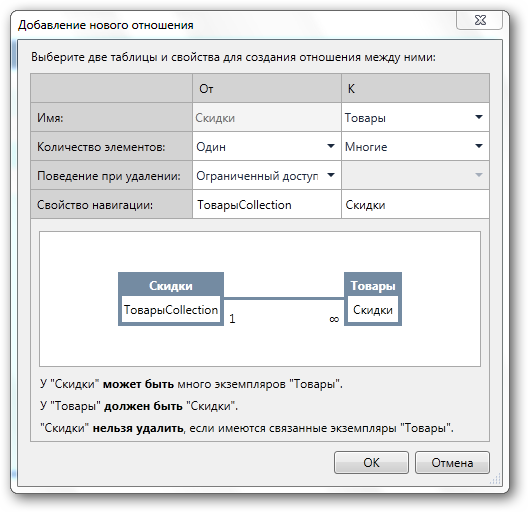Image resolution: width=528 pixels, height=512 pixels.
Task: Click the disabled 'К' delete behavior dropdown
Action: click(415, 175)
